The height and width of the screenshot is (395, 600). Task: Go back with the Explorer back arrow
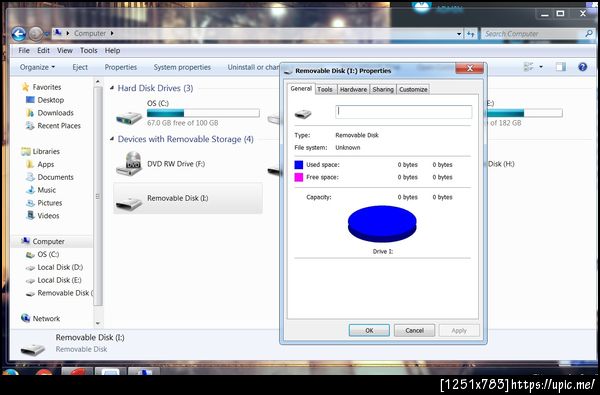[19, 34]
